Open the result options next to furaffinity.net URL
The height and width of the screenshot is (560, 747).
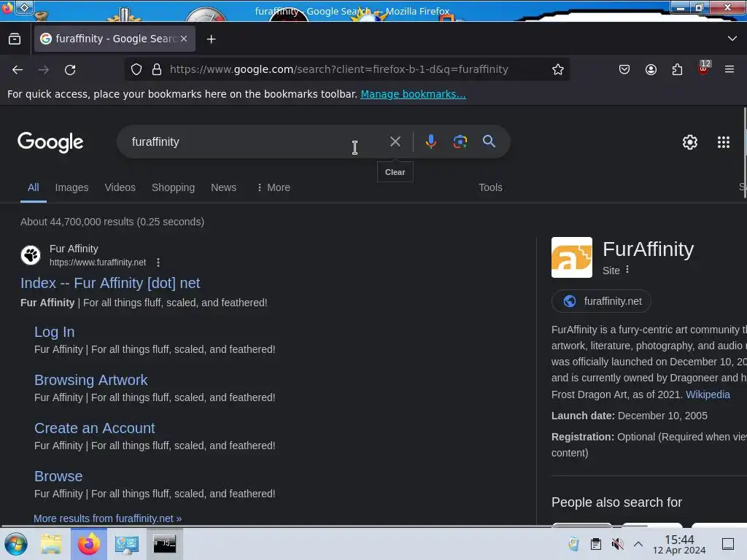pos(158,262)
